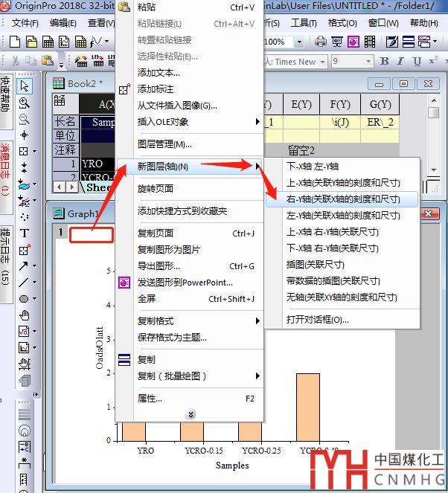This screenshot has width=448, height=493.
Task: Expand hidden menu items with chevron
Action: click(x=191, y=414)
